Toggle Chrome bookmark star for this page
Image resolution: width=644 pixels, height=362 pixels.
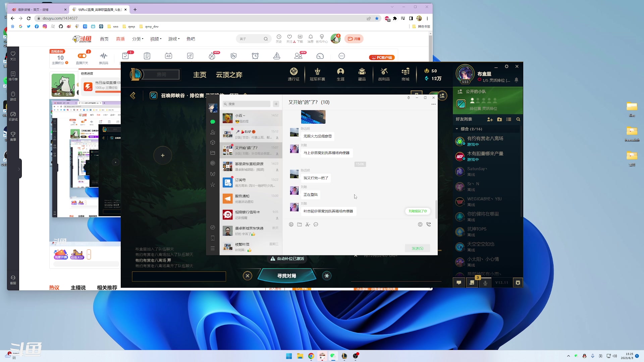(377, 18)
